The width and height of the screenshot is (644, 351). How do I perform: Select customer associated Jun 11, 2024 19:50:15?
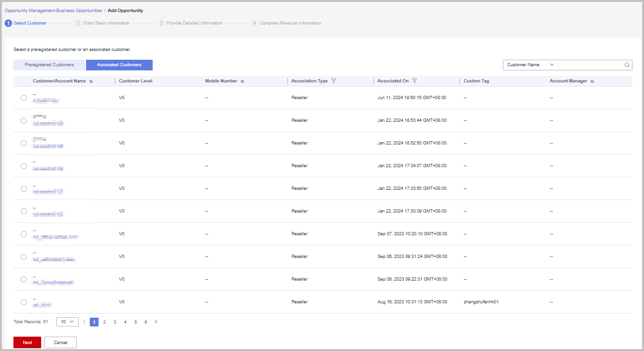click(x=24, y=98)
